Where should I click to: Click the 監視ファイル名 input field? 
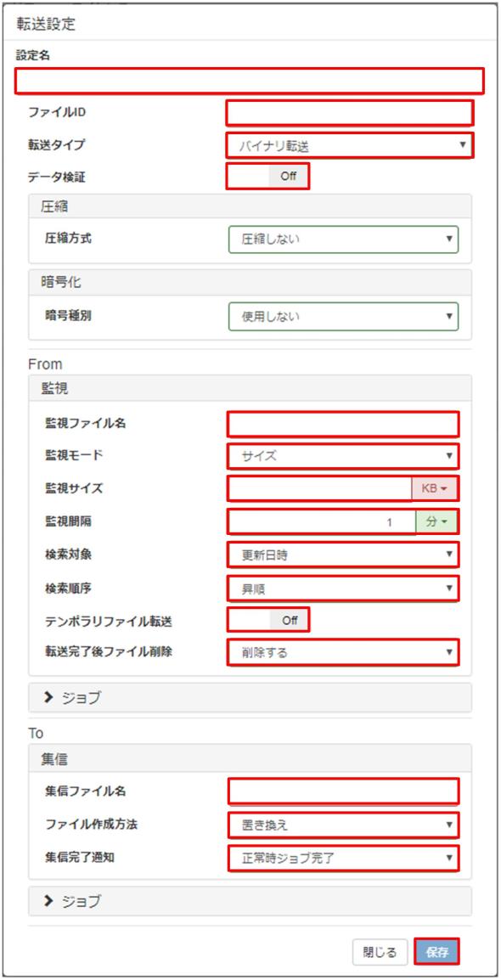344,424
